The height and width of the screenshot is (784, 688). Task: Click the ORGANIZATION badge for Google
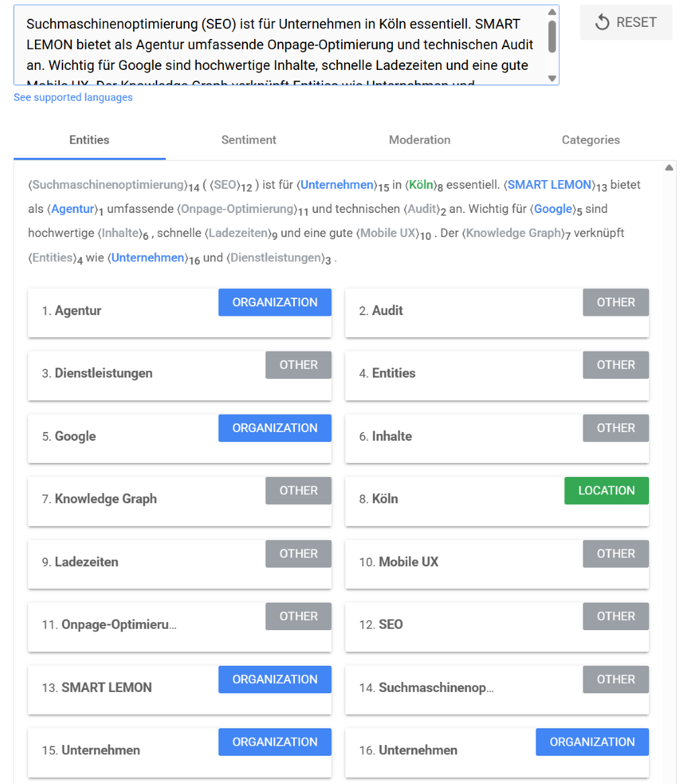coord(274,428)
